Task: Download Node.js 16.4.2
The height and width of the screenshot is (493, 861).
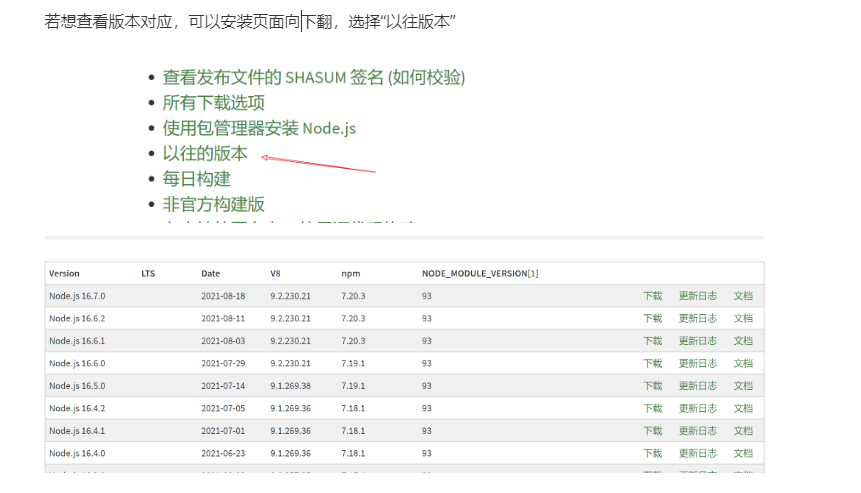Action: pos(652,408)
